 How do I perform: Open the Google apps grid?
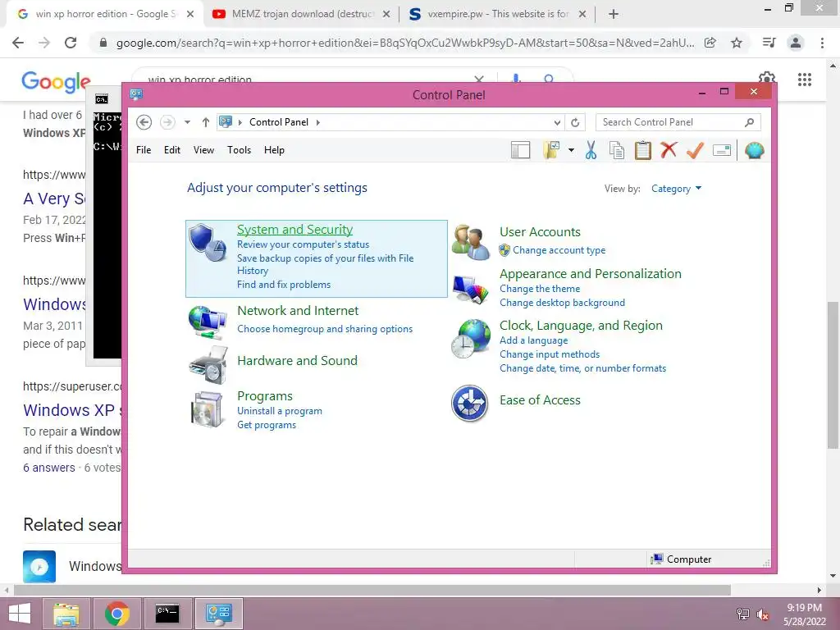[x=805, y=80]
